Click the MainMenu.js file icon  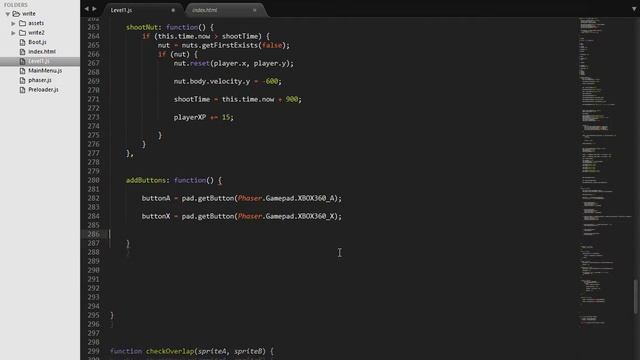point(22,71)
